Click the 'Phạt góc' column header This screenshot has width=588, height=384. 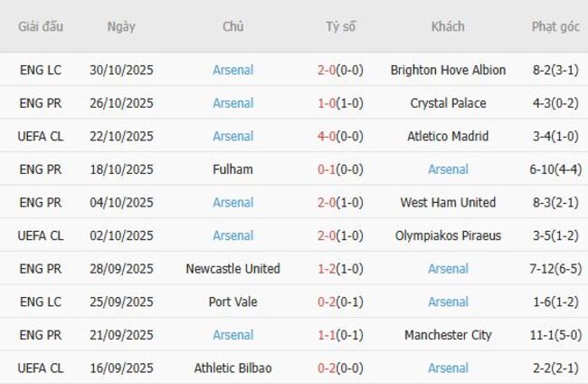click(555, 26)
